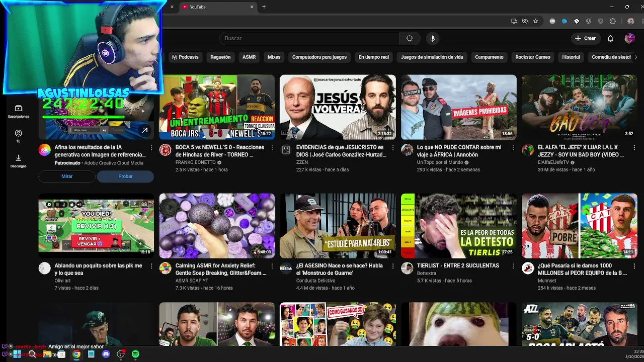Open Un Topo por el Mundo channel avatar

407,150
